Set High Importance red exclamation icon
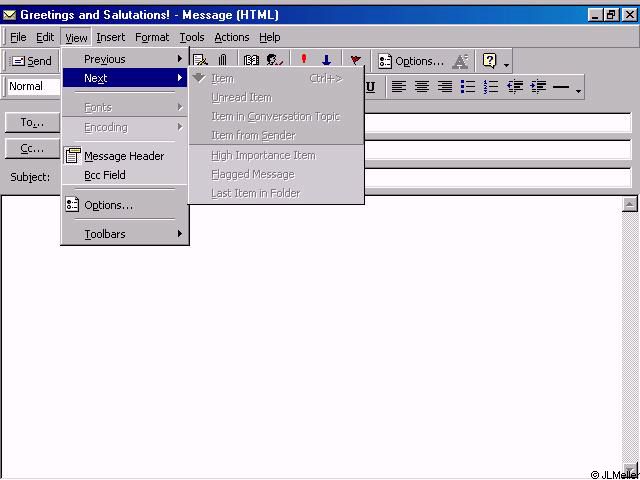This screenshot has height=480, width=640. tap(304, 60)
